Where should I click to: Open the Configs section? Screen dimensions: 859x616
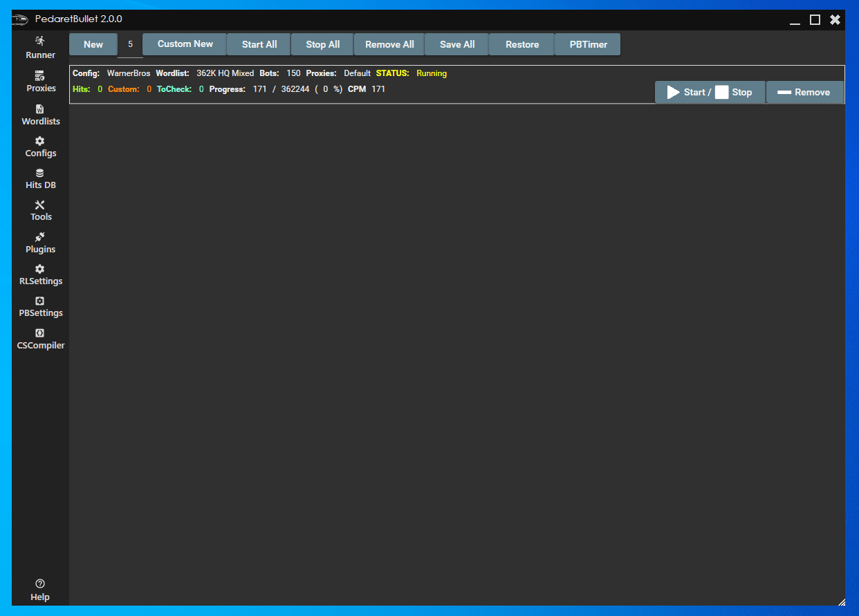[x=40, y=147]
